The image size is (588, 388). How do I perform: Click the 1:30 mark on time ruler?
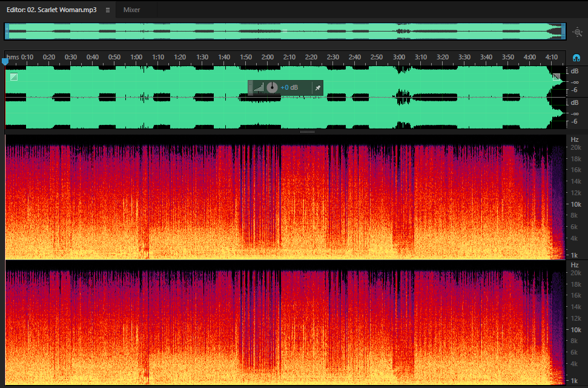click(x=202, y=57)
